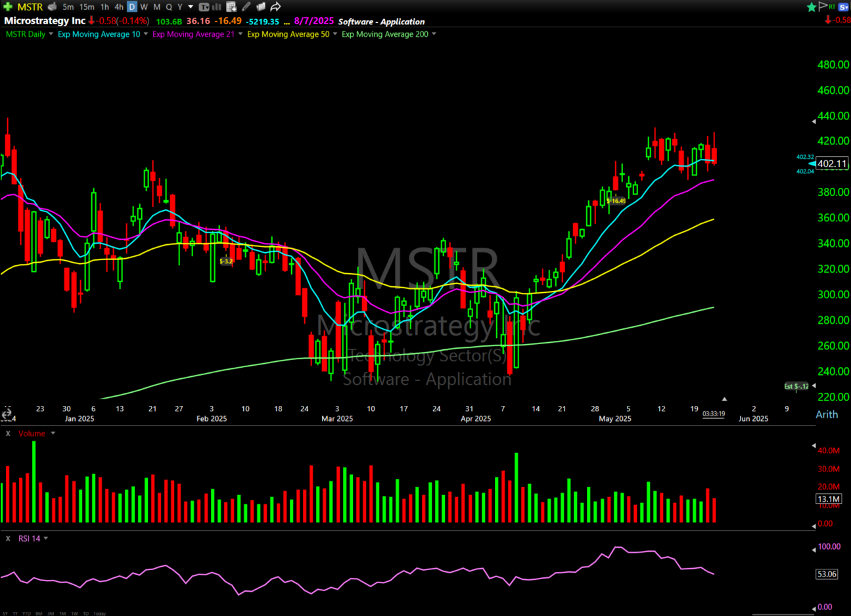The image size is (851, 616).
Task: Click the green plus add-chart icon
Action: [8, 7]
